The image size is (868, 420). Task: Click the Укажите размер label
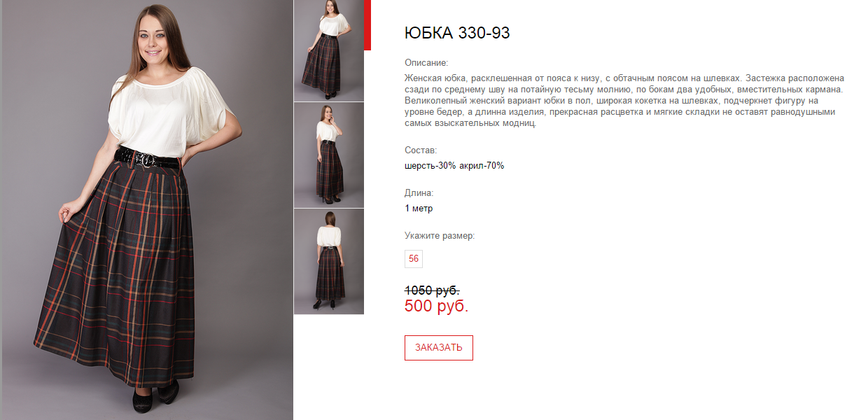point(440,235)
